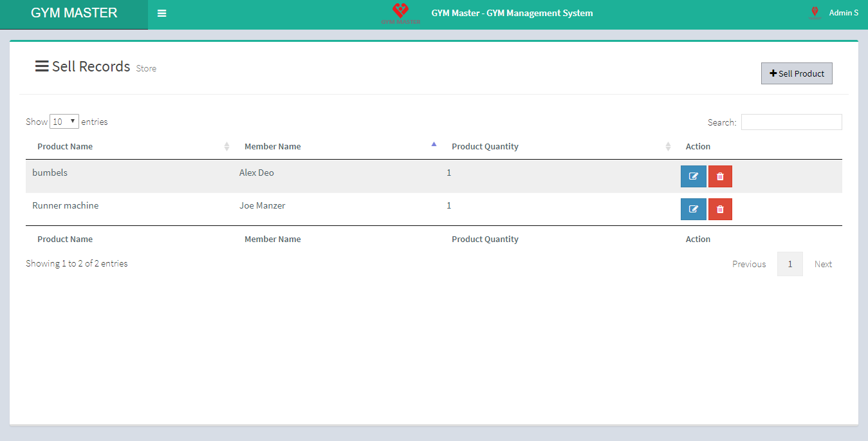Edit the bumbels sale record

point(693,176)
